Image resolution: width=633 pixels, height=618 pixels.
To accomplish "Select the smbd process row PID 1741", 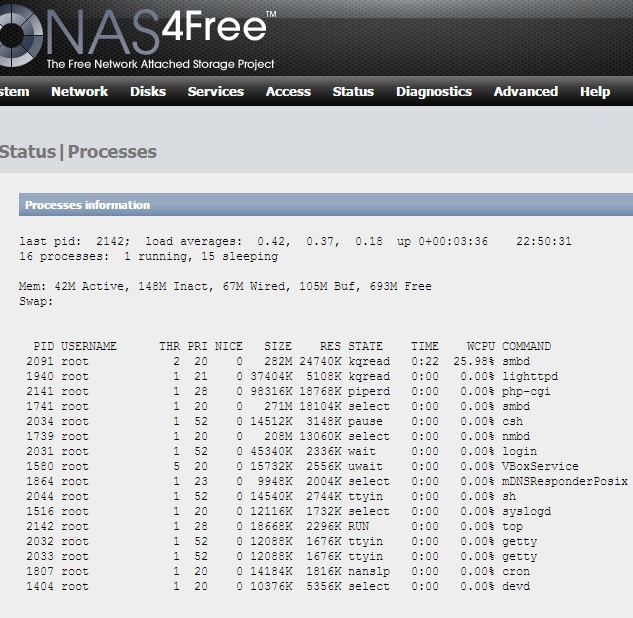I will tap(278, 406).
